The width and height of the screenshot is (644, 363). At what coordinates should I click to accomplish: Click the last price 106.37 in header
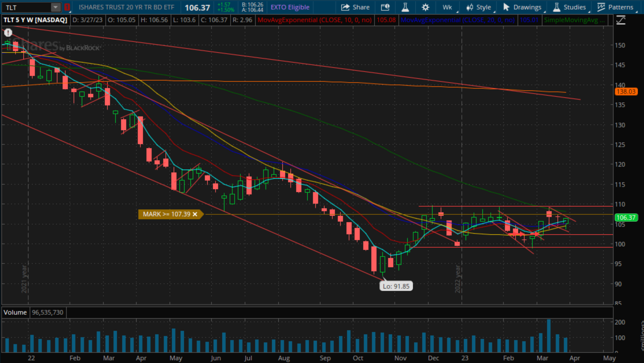(x=197, y=8)
